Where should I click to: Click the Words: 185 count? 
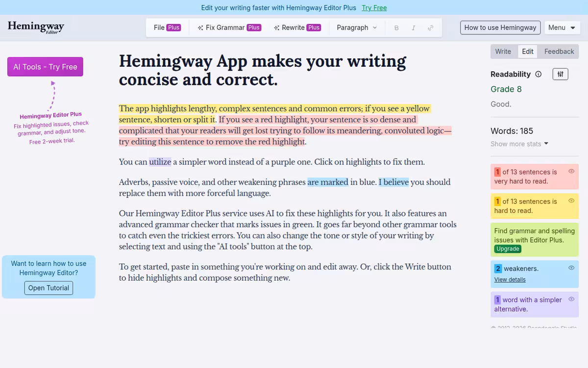point(512,131)
